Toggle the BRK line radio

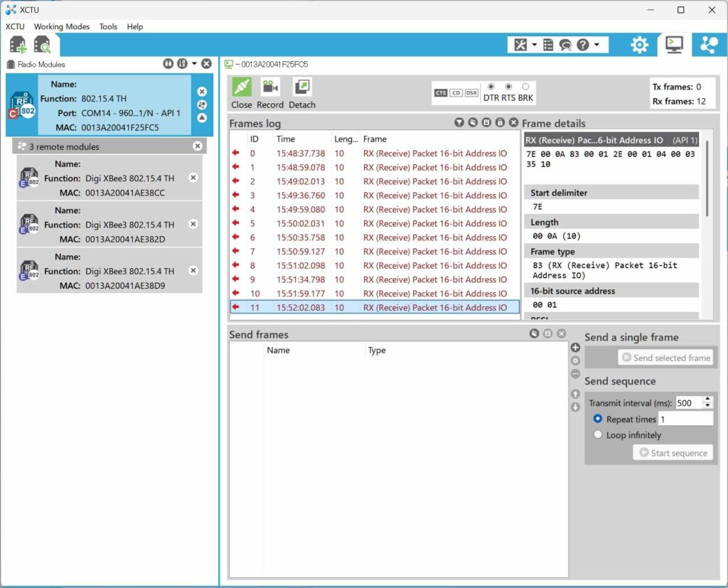[x=525, y=87]
